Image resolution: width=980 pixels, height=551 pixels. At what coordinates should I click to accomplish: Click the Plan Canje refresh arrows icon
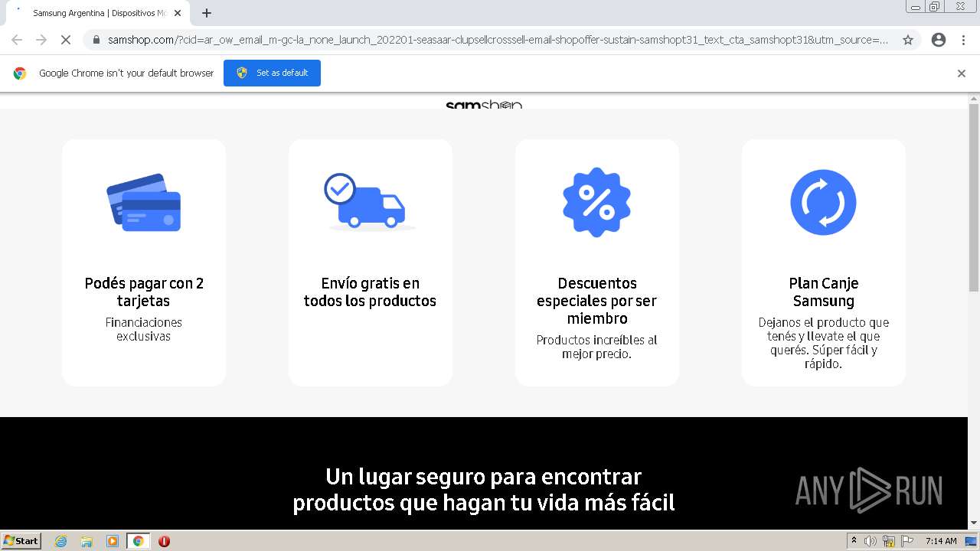pos(823,202)
